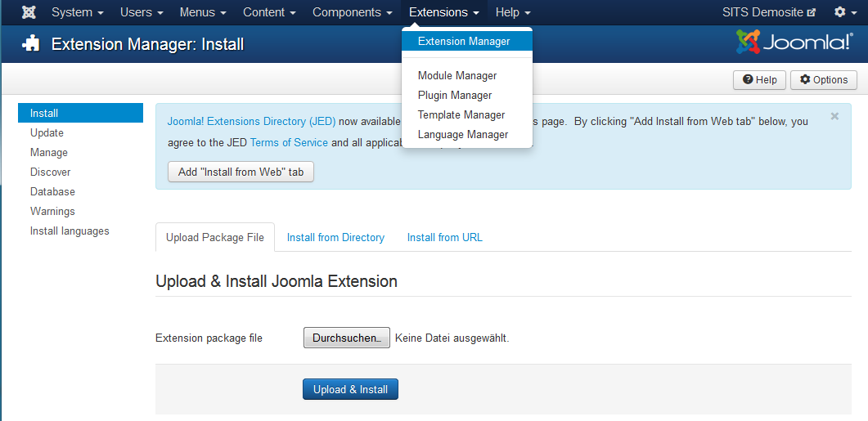Select Module Manager from Extensions menu
This screenshot has height=421, width=868.
point(457,75)
